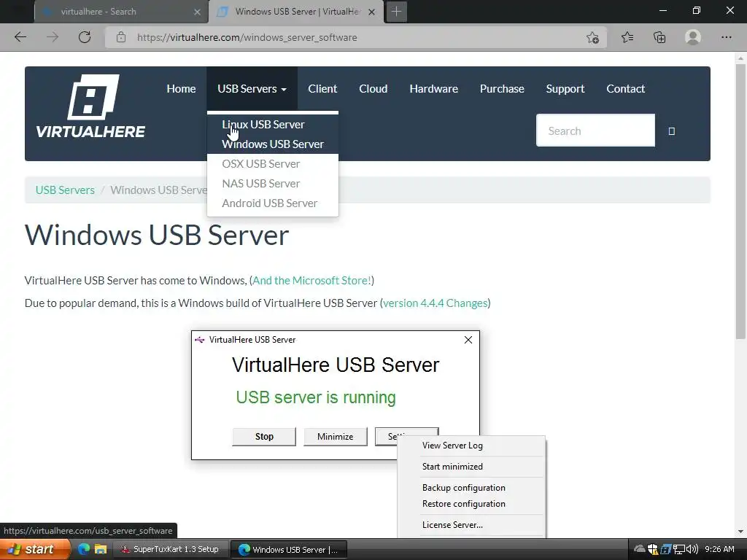Image resolution: width=747 pixels, height=560 pixels.
Task: Close the virtualhere - Search tab
Action: pos(197,12)
